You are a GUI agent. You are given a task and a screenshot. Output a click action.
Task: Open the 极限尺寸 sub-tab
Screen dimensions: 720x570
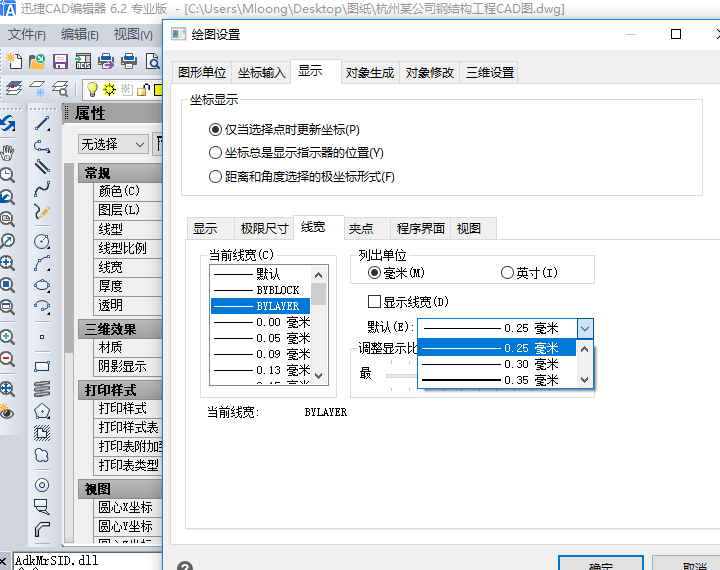[x=264, y=228]
